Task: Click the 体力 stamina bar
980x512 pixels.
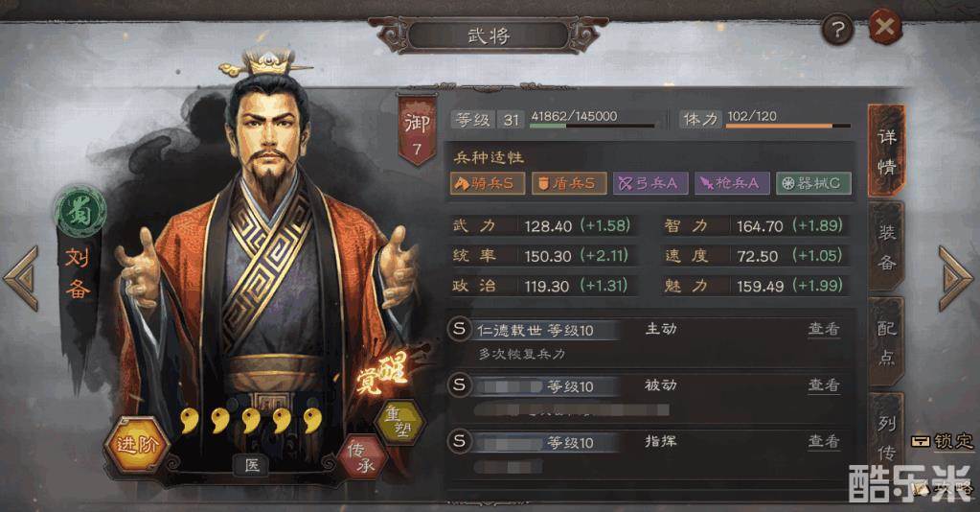Action: coord(788,126)
